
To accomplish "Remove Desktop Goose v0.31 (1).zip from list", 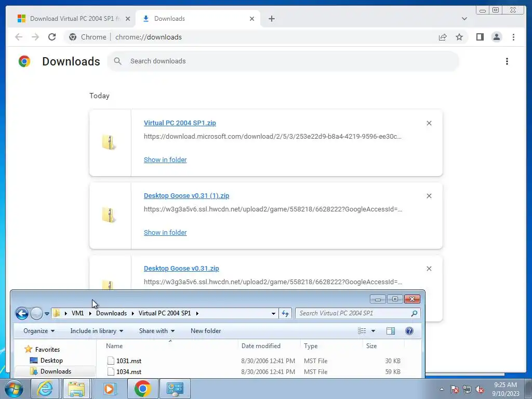I will 429,196.
